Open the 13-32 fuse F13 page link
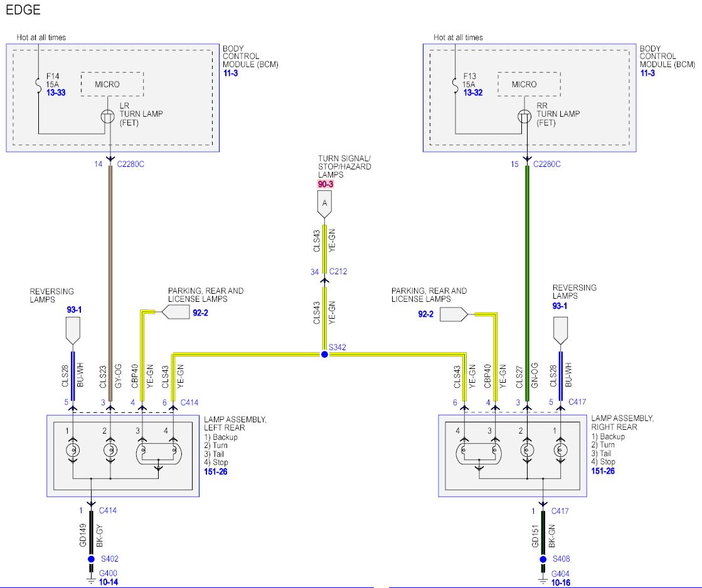Viewport: 702px width, 588px height. tap(472, 92)
